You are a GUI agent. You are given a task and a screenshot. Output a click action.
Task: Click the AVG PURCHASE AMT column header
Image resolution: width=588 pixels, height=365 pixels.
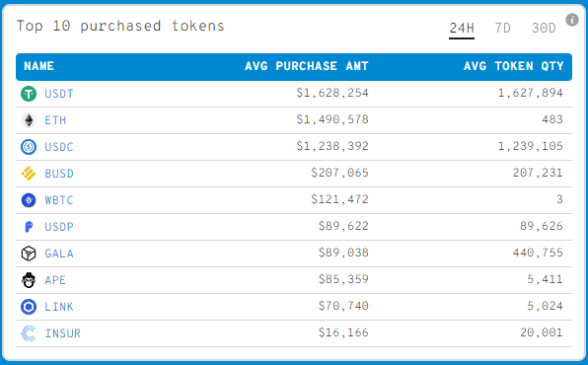coord(307,66)
